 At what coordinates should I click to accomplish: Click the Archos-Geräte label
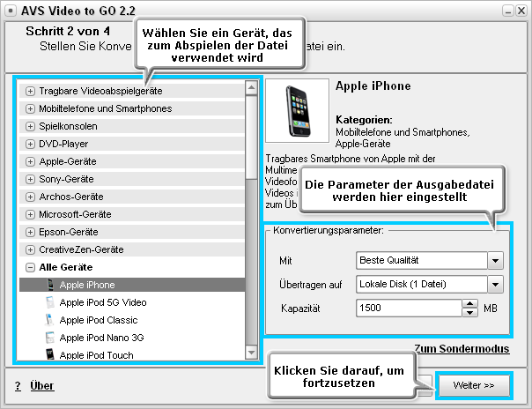pos(71,197)
